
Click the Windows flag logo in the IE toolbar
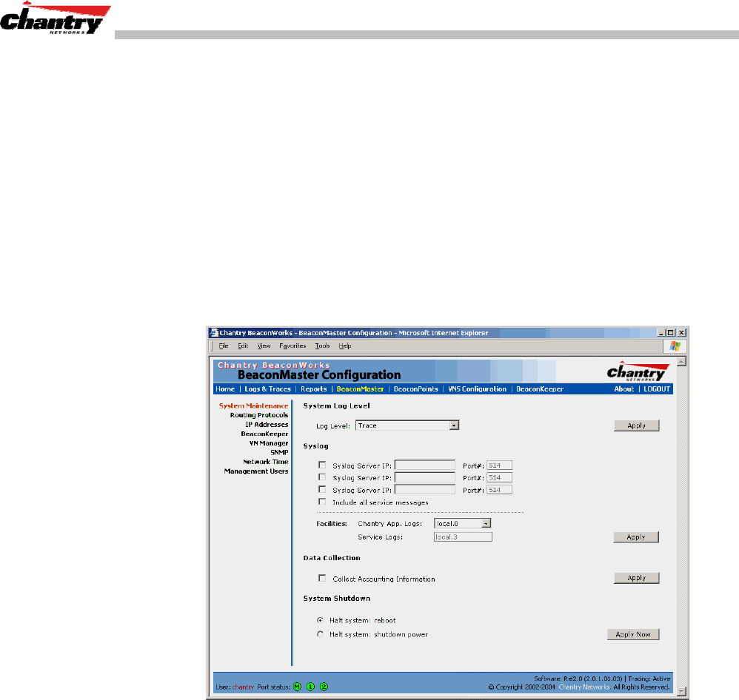[x=675, y=346]
